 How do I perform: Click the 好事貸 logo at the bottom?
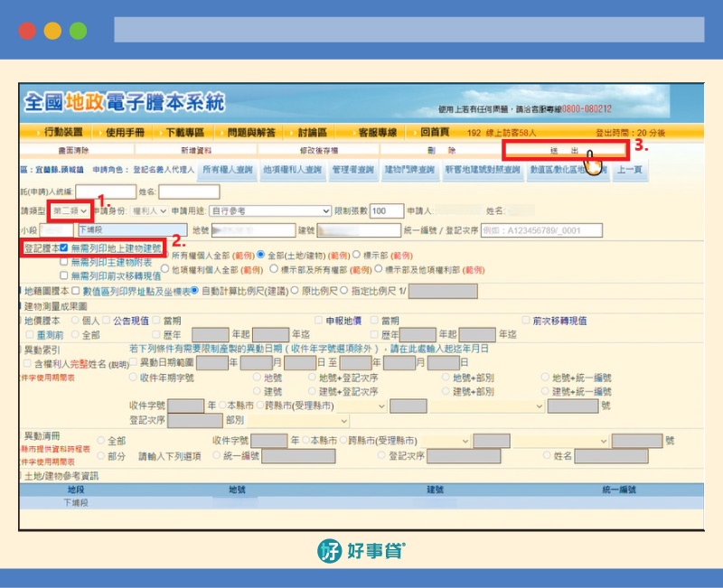pos(361,550)
